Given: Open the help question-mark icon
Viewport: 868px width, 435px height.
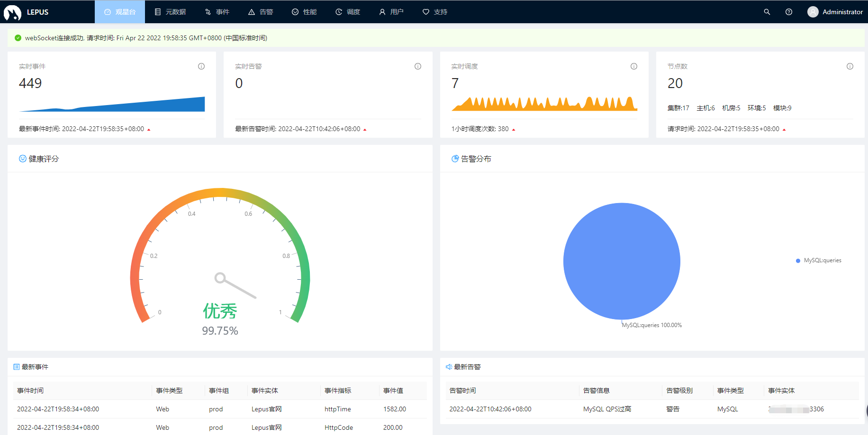Looking at the screenshot, I should [x=789, y=12].
